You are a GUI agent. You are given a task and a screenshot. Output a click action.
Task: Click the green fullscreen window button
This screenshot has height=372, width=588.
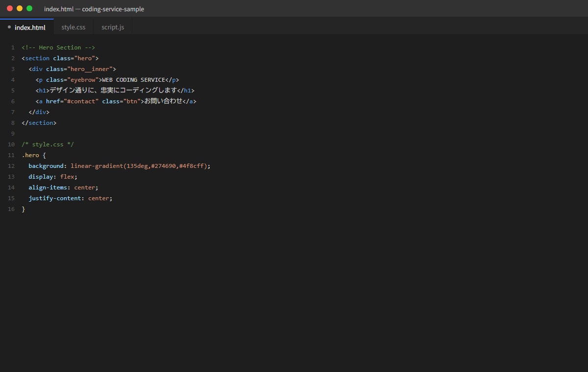(x=29, y=8)
